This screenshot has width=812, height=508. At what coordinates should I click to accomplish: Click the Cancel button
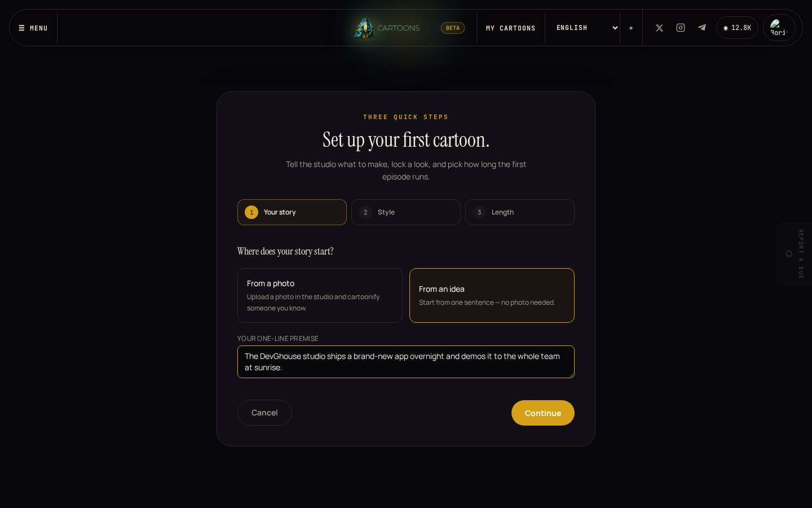point(264,413)
